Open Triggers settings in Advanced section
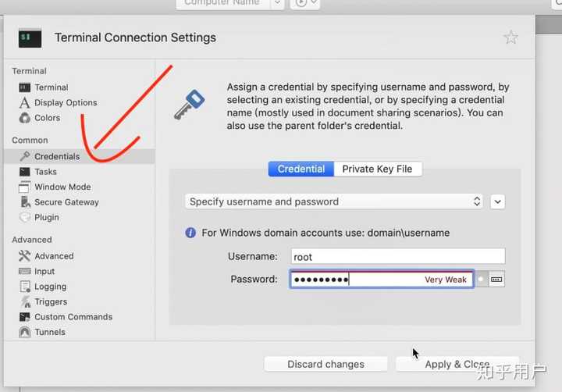The width and height of the screenshot is (562, 392). pos(51,301)
